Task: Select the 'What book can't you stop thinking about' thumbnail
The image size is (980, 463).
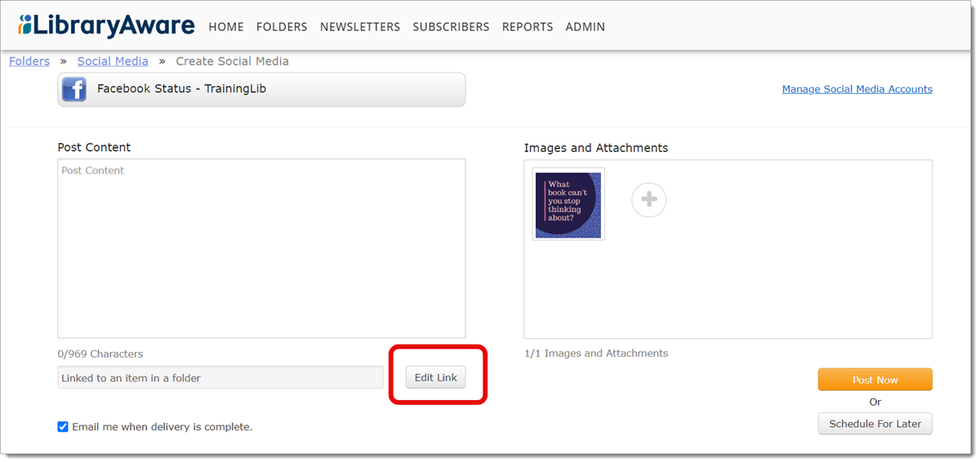Action: [x=568, y=204]
